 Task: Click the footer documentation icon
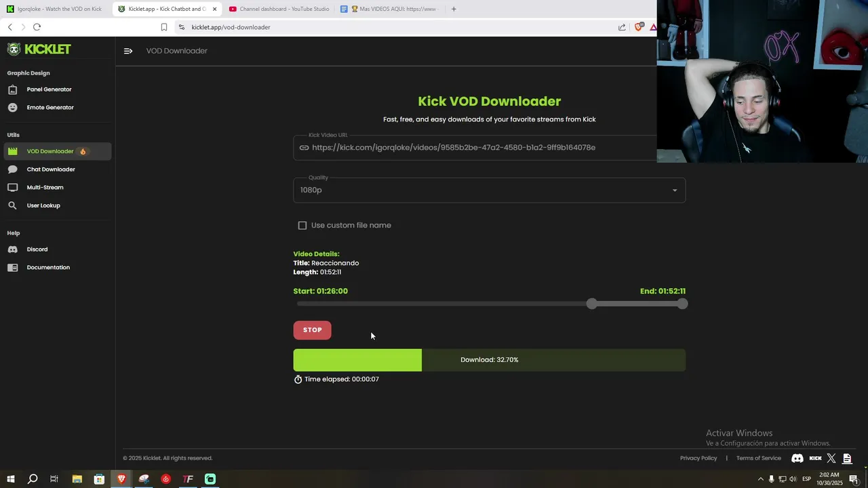[847, 458]
